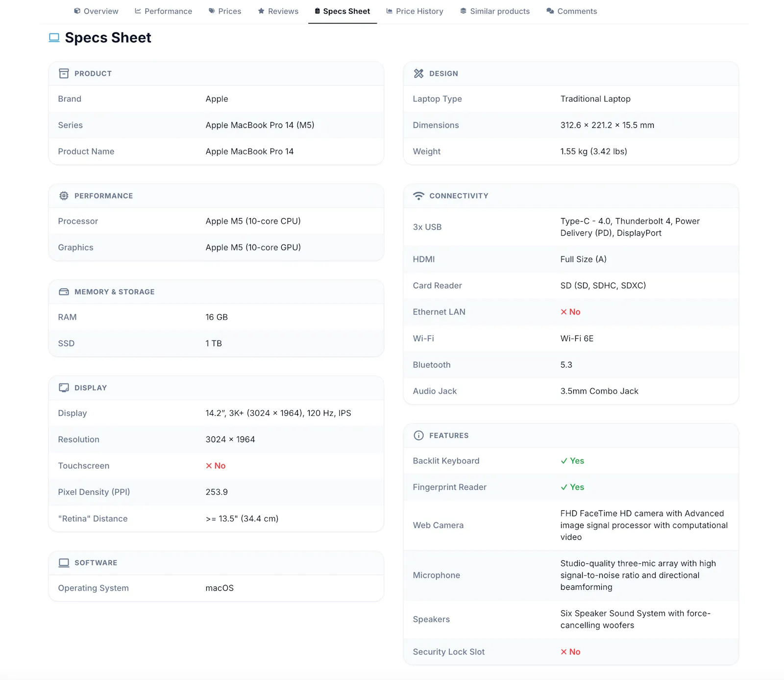Click the shield icon on Overview tab
The image size is (784, 680).
click(x=77, y=11)
